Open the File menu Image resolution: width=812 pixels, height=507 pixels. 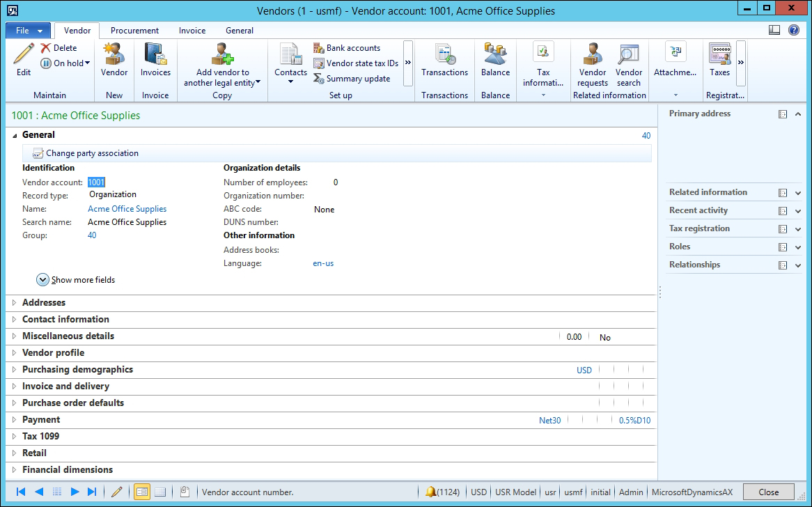pos(28,31)
